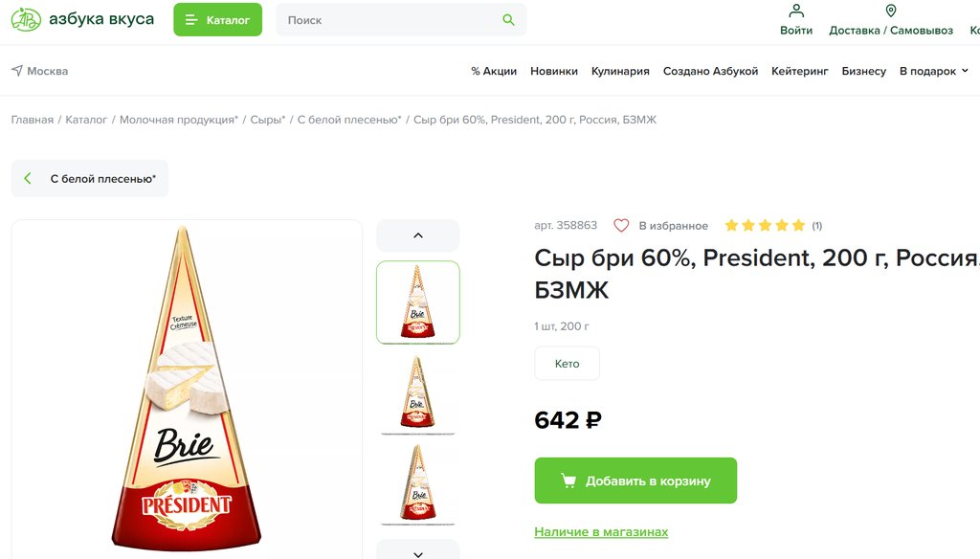This screenshot has height=559, width=980.
Task: Toggle the Кето tag
Action: [x=567, y=364]
